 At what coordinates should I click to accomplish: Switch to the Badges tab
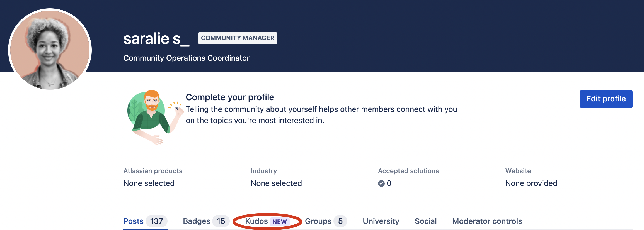[x=206, y=221]
